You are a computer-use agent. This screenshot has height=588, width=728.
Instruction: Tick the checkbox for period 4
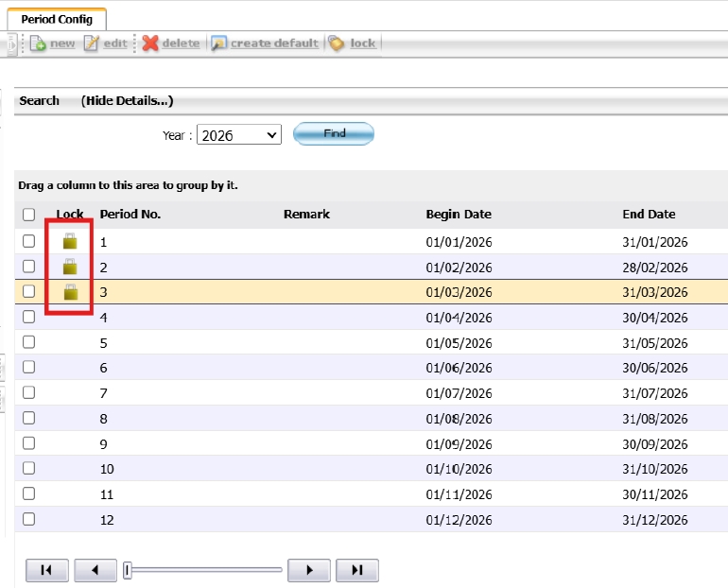(28, 317)
